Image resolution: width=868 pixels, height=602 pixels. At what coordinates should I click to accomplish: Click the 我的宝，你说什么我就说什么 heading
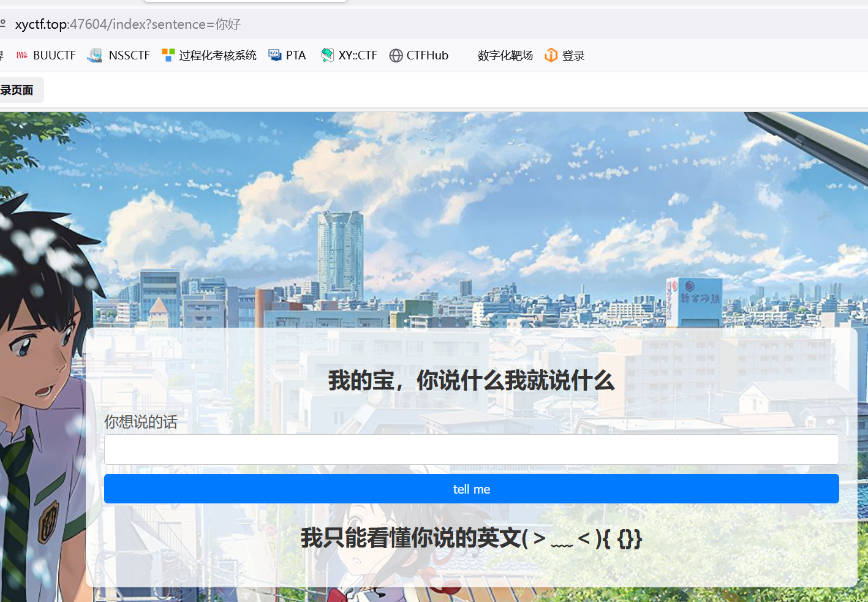point(471,380)
